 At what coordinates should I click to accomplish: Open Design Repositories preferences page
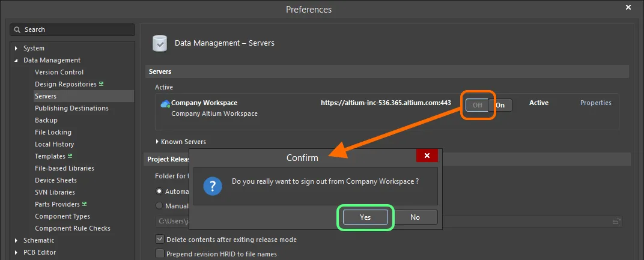(65, 84)
